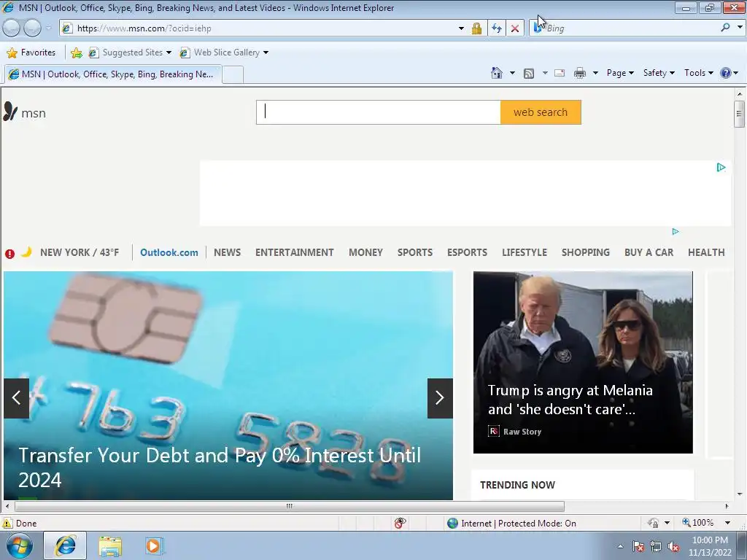Image resolution: width=747 pixels, height=560 pixels.
Task: Open Windows Explorer from taskbar
Action: (x=110, y=546)
